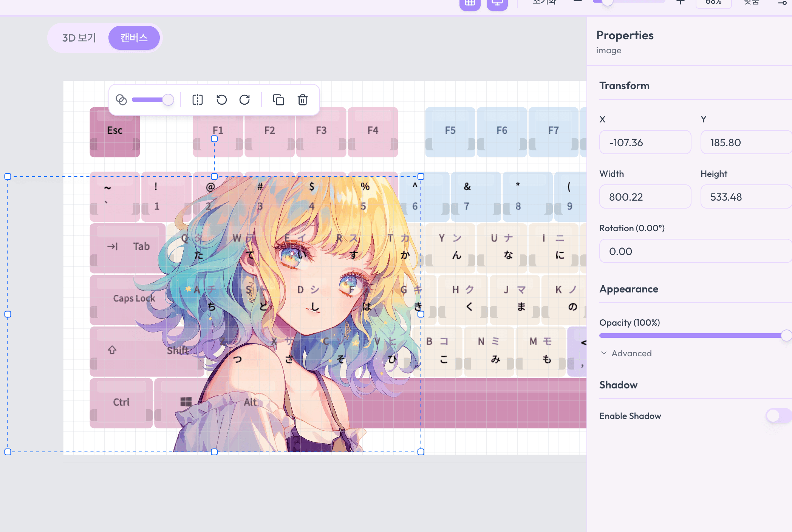Select the * 8 keycap

tap(528, 196)
